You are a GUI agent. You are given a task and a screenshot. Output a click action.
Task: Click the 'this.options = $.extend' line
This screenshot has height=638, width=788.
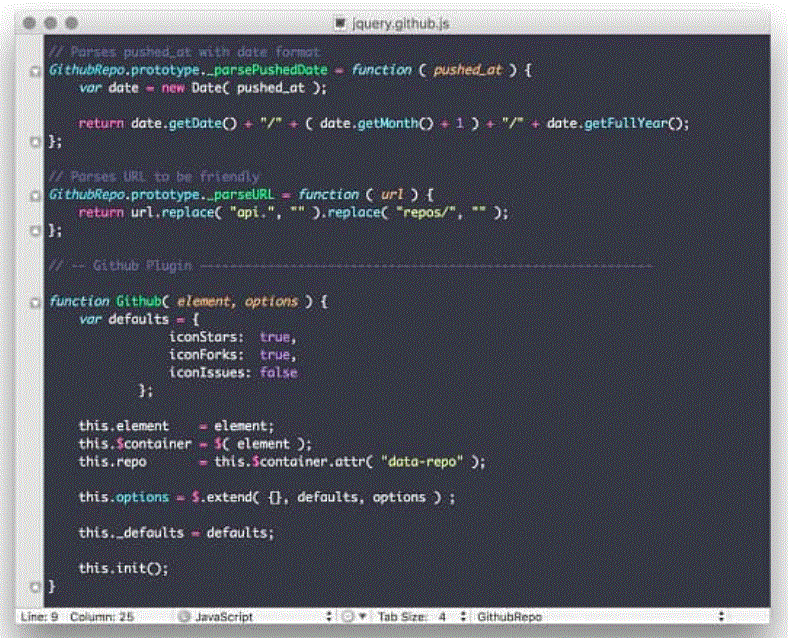[267, 497]
